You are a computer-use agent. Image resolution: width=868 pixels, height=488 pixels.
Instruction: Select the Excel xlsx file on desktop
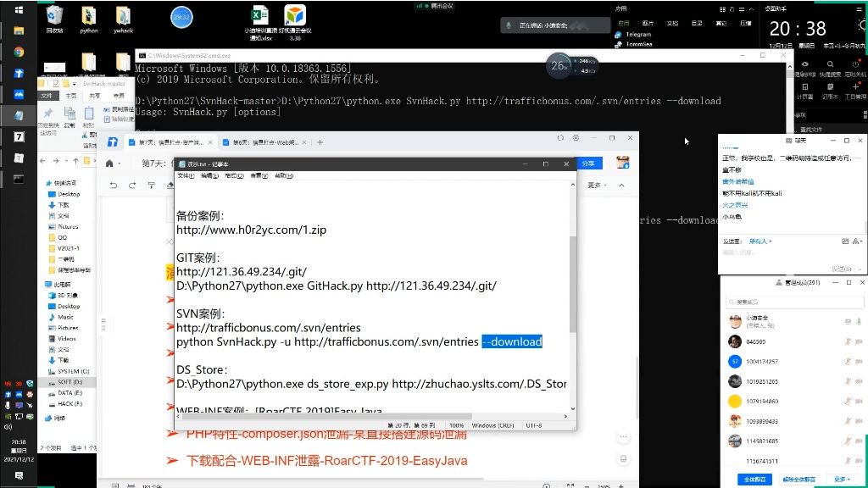pyautogui.click(x=260, y=23)
